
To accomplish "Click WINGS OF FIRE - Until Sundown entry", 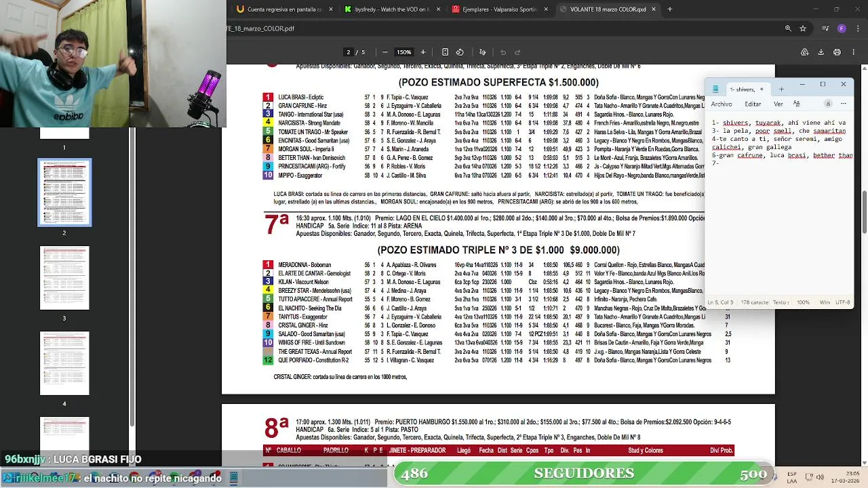I will pyautogui.click(x=312, y=343).
